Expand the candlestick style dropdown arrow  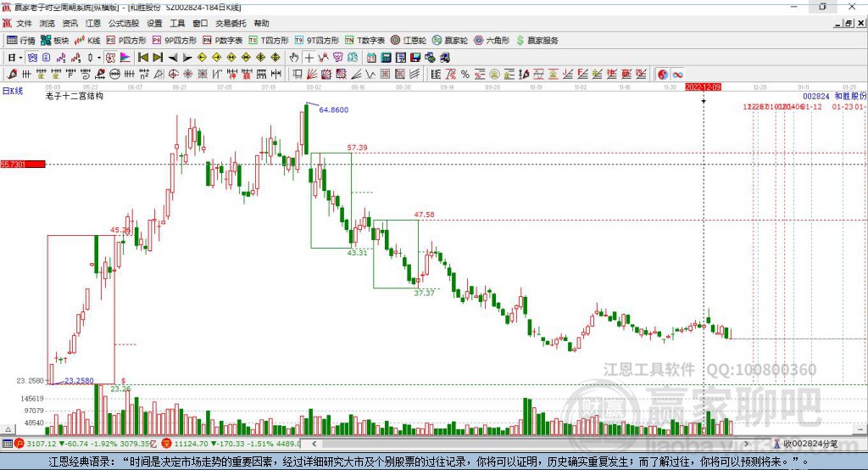pos(99,58)
